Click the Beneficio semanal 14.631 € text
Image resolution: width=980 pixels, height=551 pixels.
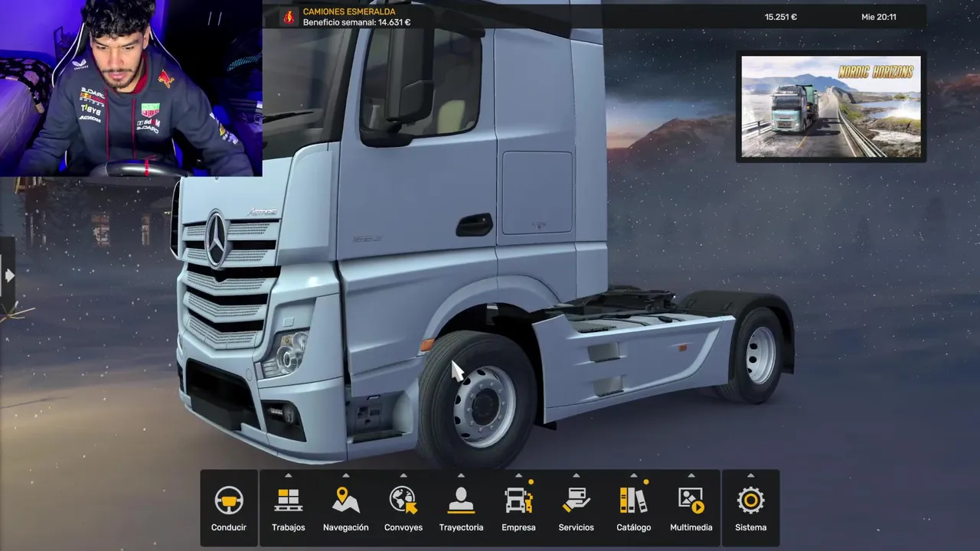point(357,22)
